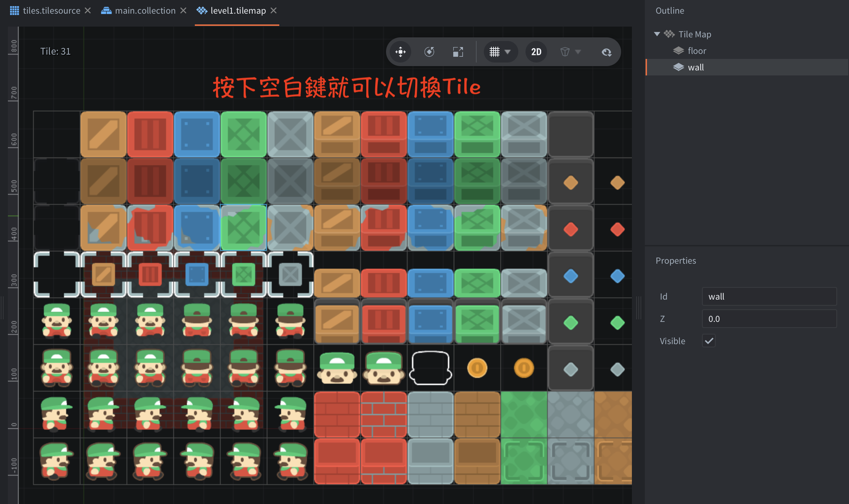The height and width of the screenshot is (504, 849).
Task: Click the floor layer icon in Outline
Action: pos(679,51)
